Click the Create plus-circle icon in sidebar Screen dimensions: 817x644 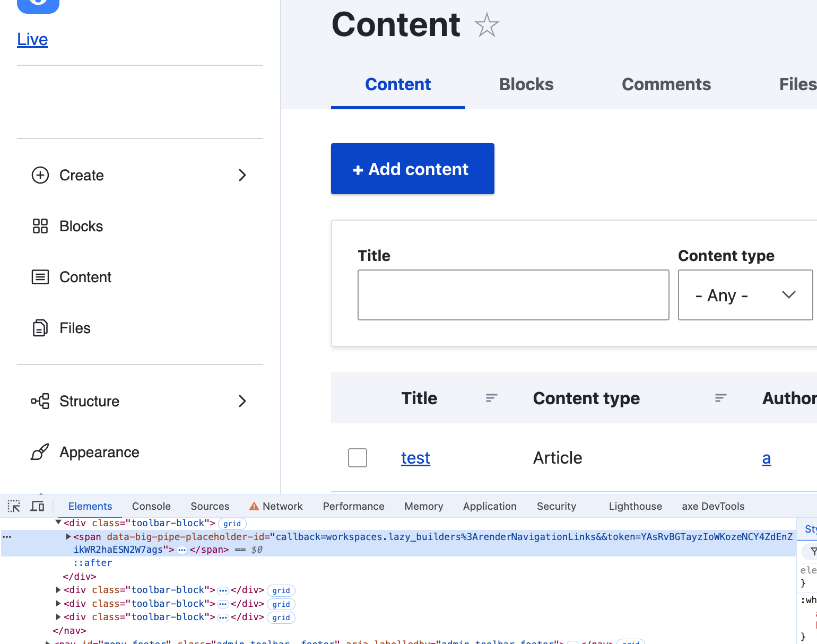click(40, 175)
